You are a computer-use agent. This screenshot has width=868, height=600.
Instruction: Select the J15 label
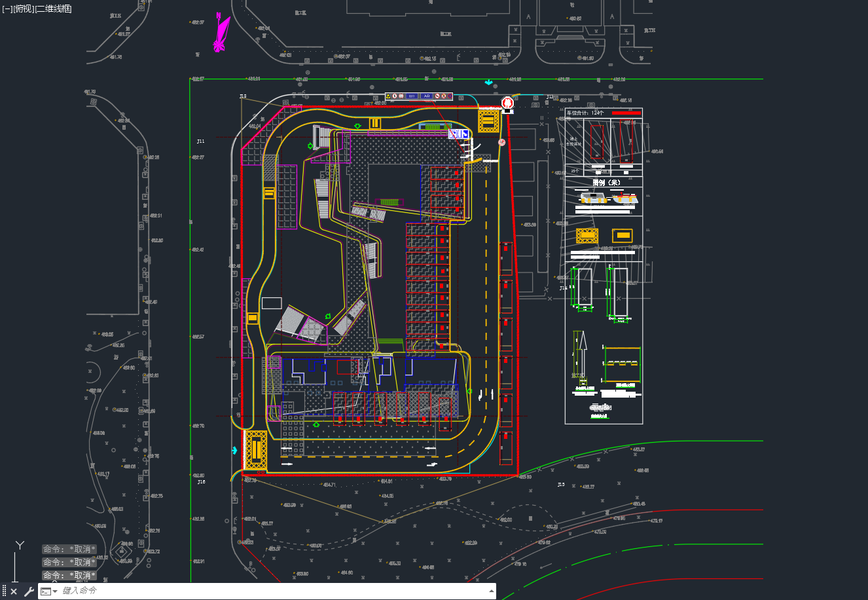click(x=560, y=485)
